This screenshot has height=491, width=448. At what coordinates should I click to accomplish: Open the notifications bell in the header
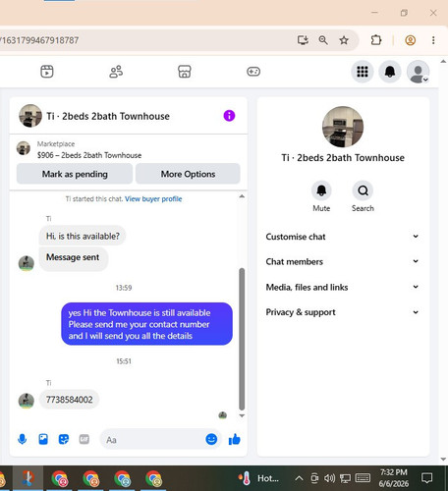(390, 72)
